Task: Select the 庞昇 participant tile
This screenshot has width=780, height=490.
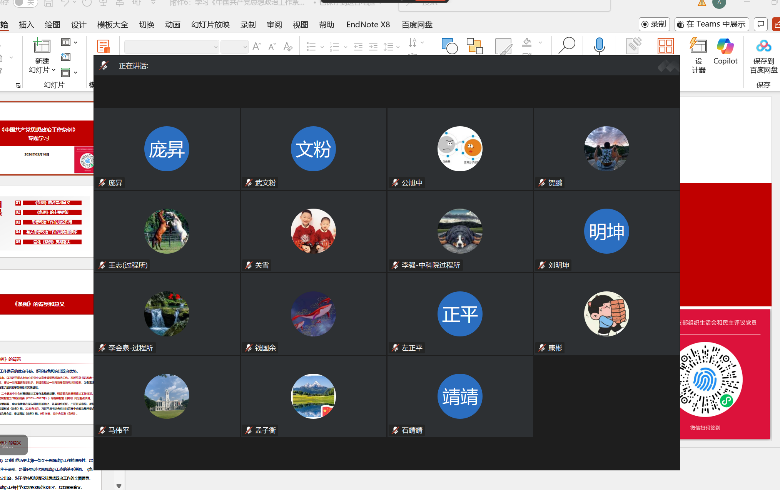Action: click(x=166, y=149)
